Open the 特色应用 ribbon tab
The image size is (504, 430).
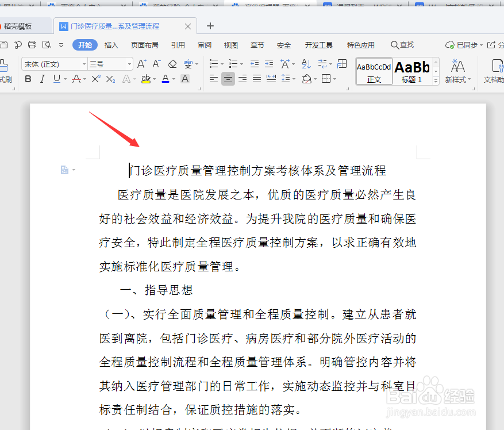tap(361, 45)
